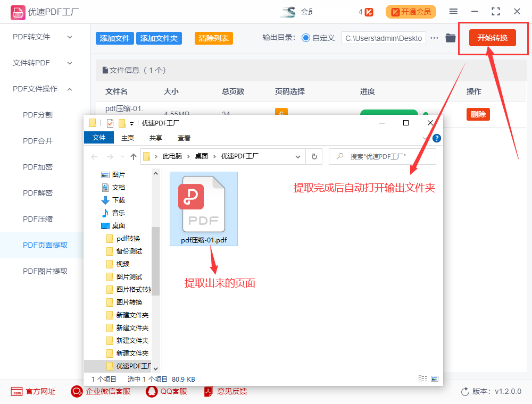Open the 主页 tab in explorer
This screenshot has width=532, height=404.
click(127, 138)
